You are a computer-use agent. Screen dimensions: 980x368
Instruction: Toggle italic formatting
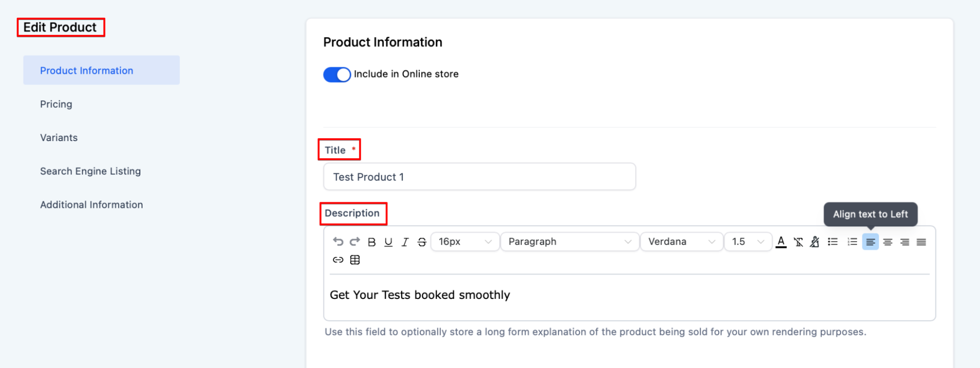[x=405, y=242]
